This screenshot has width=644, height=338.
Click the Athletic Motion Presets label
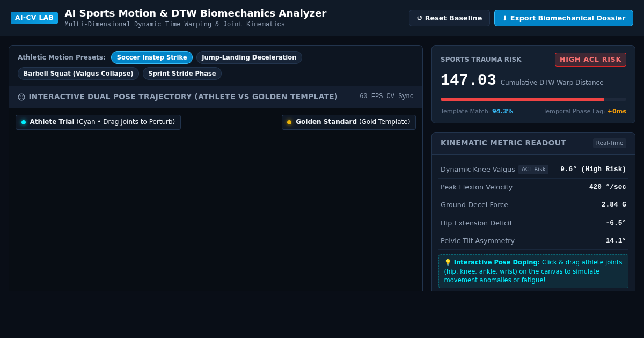click(x=62, y=57)
